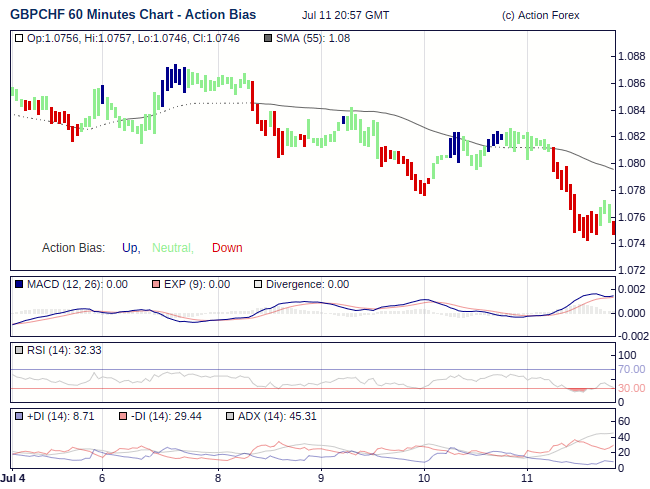
Task: Select the green "Neutral" Action Bias label
Action: pos(172,248)
